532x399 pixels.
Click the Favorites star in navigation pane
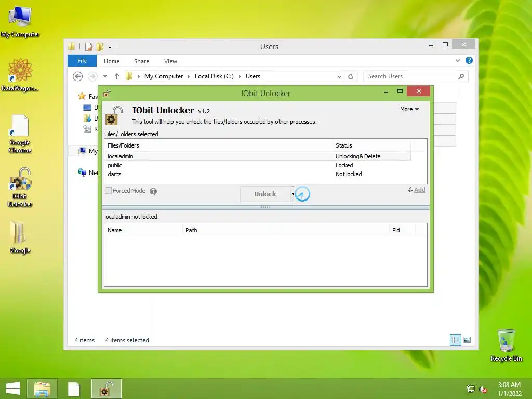82,96
